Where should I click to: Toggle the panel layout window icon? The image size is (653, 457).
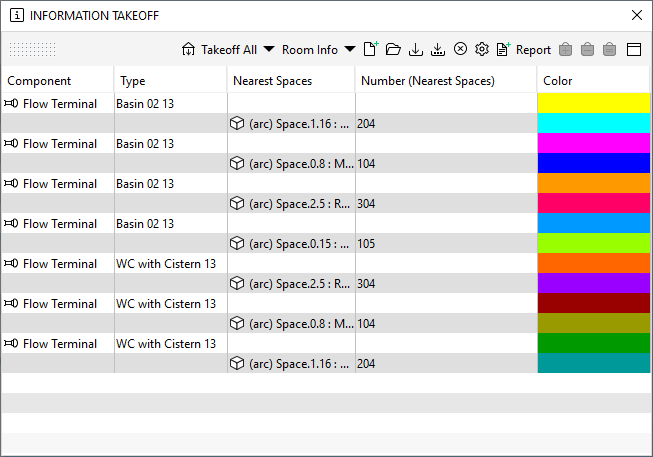pyautogui.click(x=634, y=50)
